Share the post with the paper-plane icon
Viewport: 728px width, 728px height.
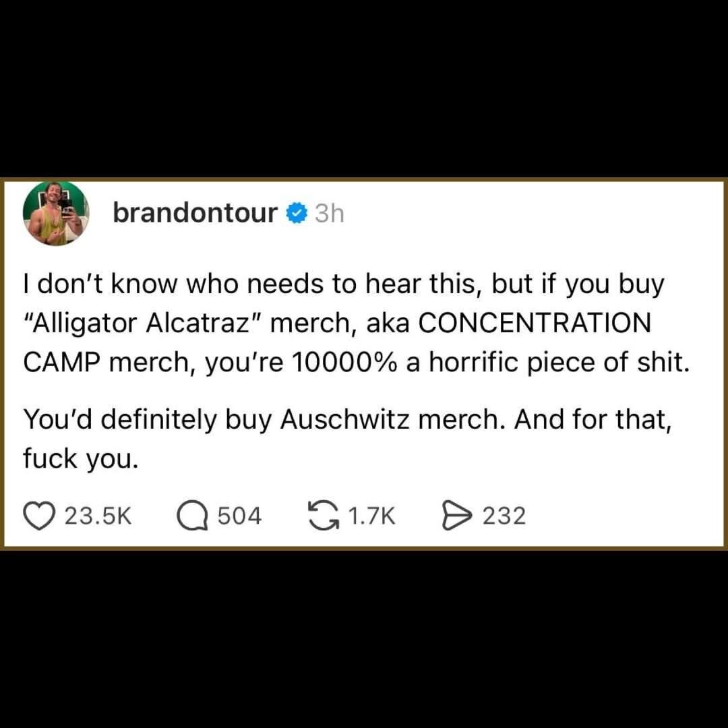[457, 516]
